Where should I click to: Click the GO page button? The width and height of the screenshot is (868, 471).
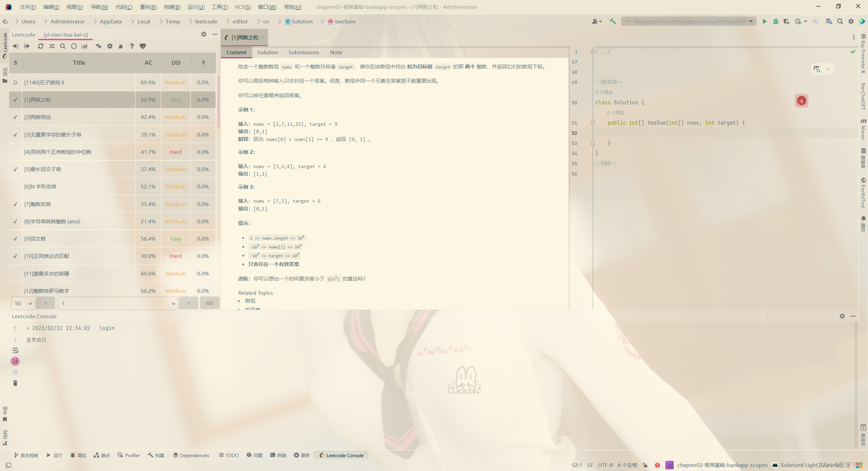pyautogui.click(x=210, y=303)
